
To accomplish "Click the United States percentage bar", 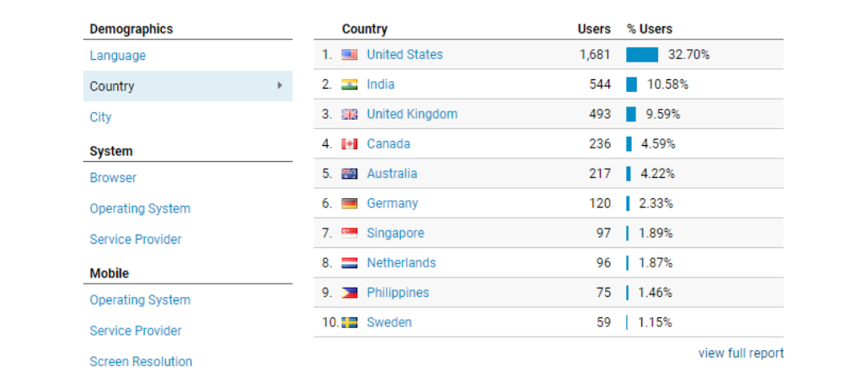I will (641, 55).
